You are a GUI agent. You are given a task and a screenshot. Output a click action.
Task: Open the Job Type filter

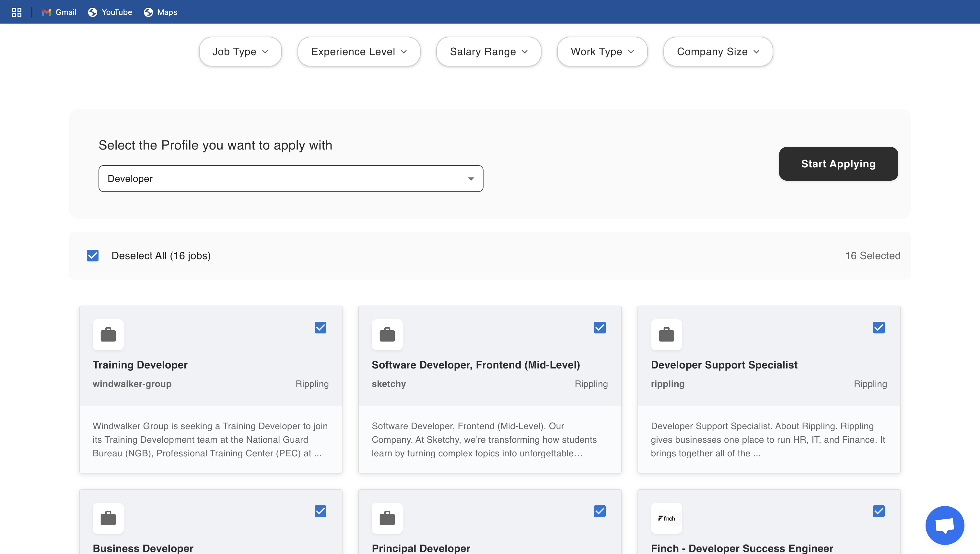click(240, 51)
